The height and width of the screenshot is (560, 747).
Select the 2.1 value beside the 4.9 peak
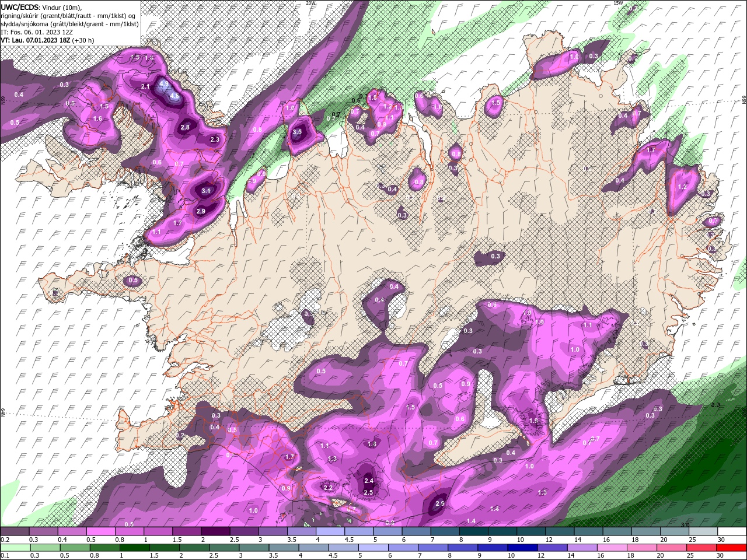[146, 87]
